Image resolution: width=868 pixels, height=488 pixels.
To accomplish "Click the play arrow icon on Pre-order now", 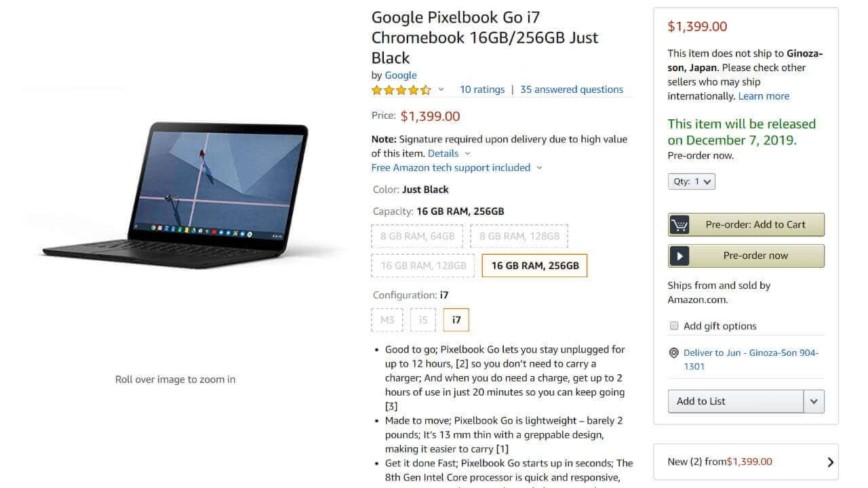I will click(679, 256).
